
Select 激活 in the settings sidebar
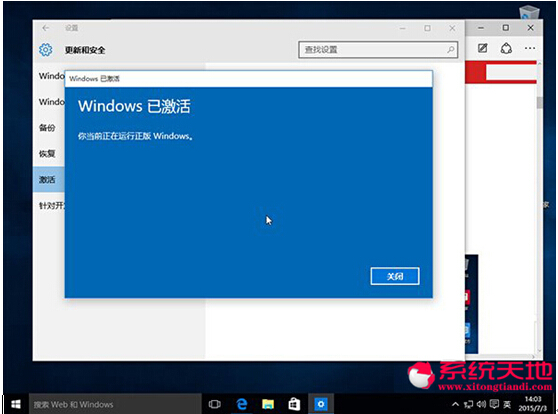49,179
